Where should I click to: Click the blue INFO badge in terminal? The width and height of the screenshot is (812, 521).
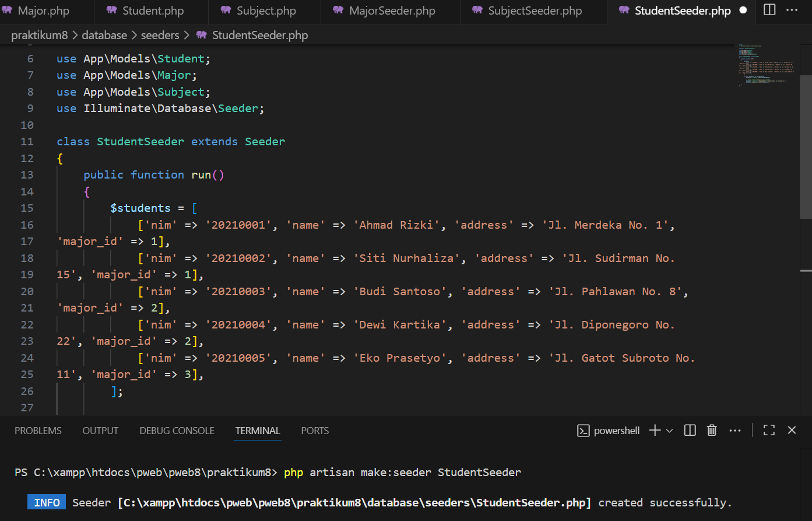(47, 502)
